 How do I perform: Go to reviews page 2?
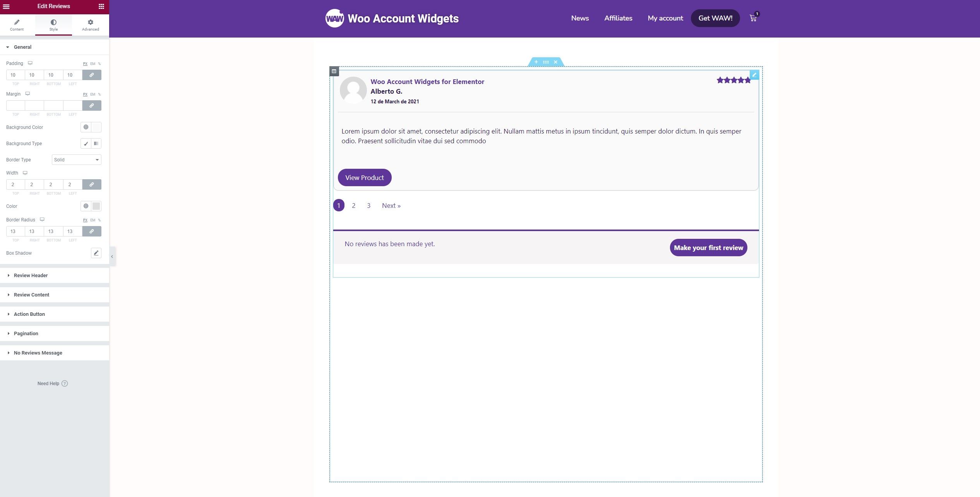353,206
